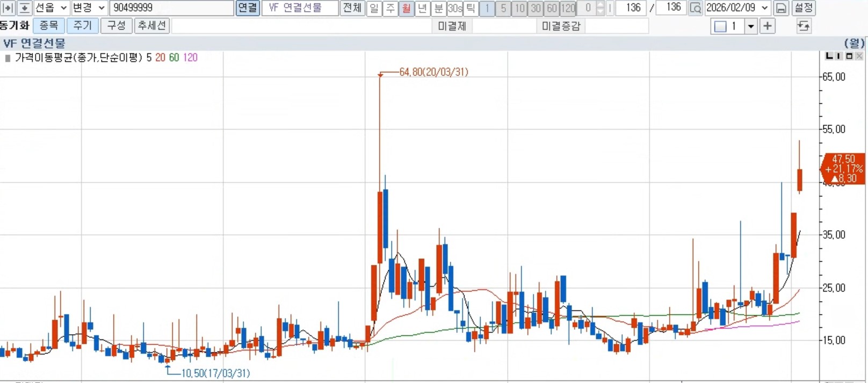The height and width of the screenshot is (383, 868).
Task: Click the bar count field left of the slash
Action: tap(631, 8)
